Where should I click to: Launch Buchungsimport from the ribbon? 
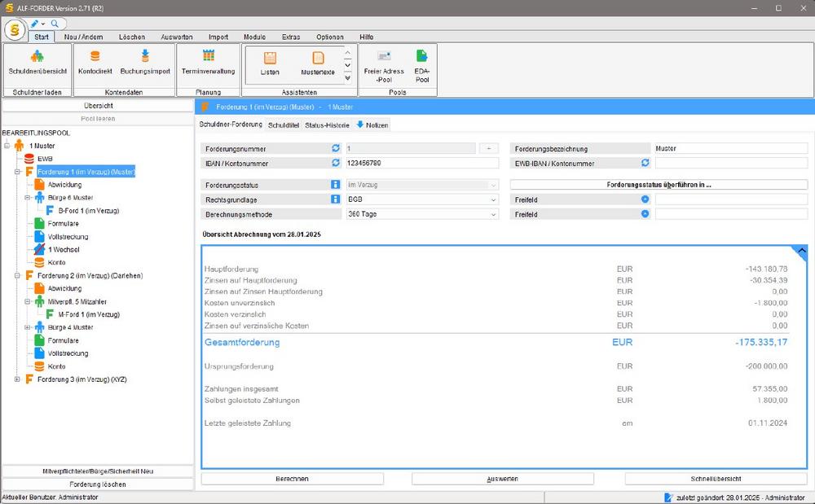click(145, 62)
